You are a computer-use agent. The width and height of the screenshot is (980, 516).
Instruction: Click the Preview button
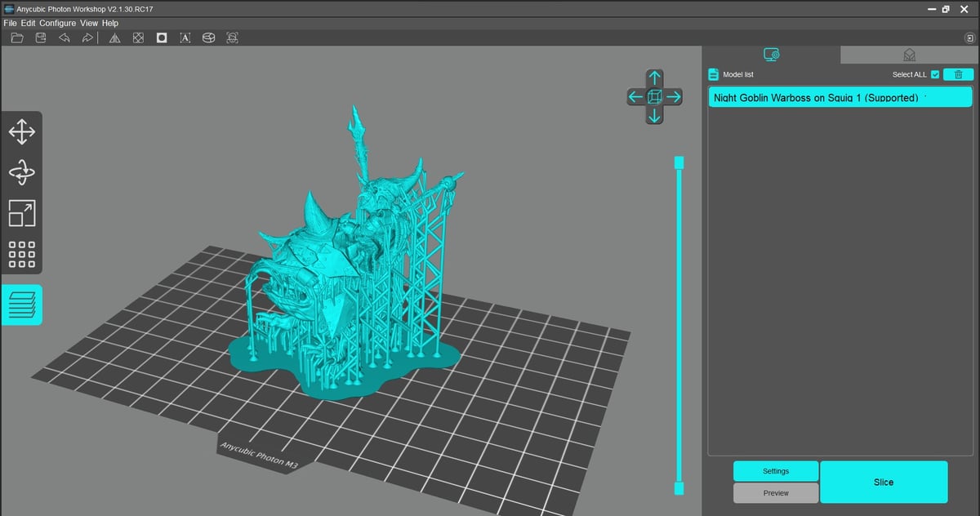tap(776, 493)
